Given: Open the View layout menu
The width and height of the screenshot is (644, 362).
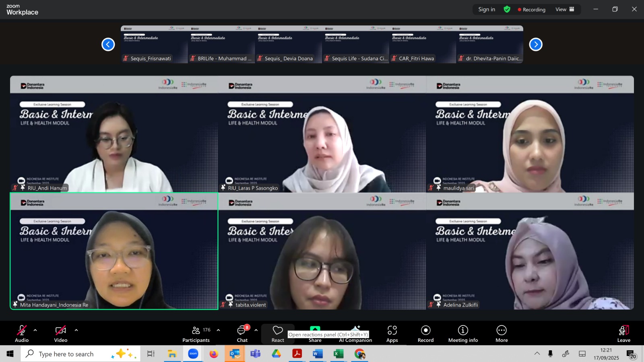Looking at the screenshot, I should point(565,9).
